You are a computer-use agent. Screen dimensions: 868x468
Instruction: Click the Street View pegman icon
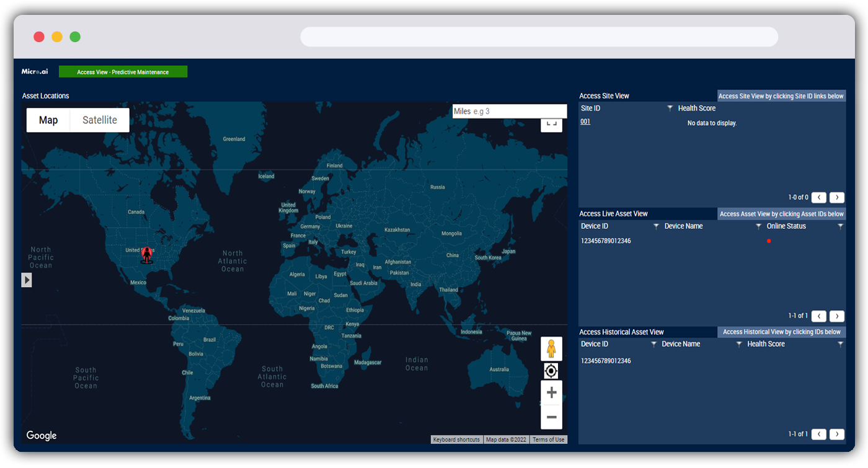[551, 349]
